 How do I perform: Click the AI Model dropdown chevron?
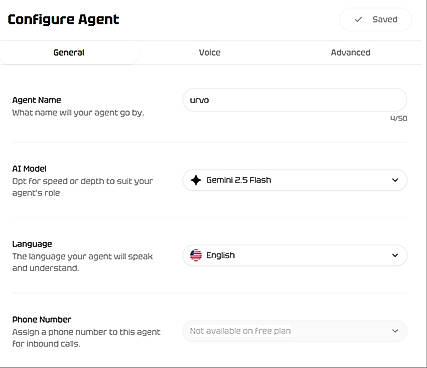(x=395, y=180)
